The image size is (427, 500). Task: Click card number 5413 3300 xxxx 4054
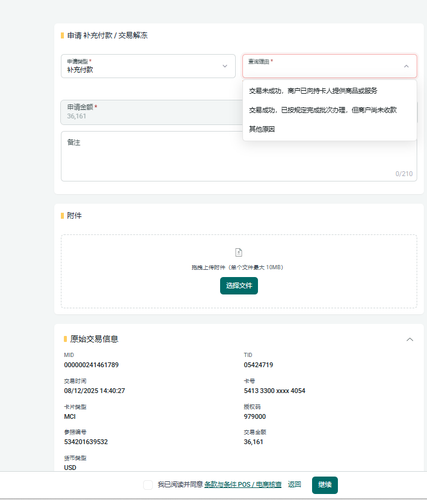click(x=274, y=391)
